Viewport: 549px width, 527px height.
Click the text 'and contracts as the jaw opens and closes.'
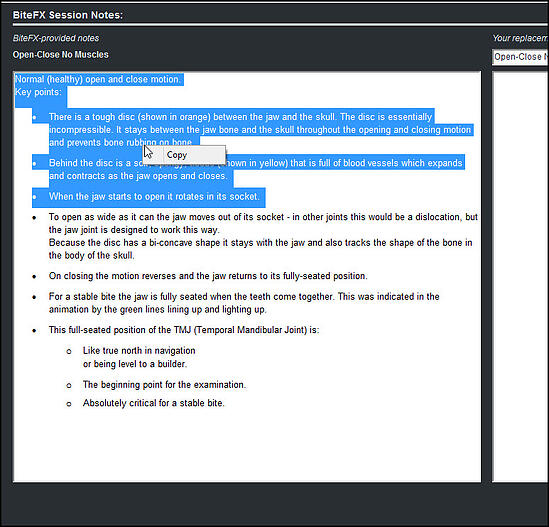(x=138, y=176)
